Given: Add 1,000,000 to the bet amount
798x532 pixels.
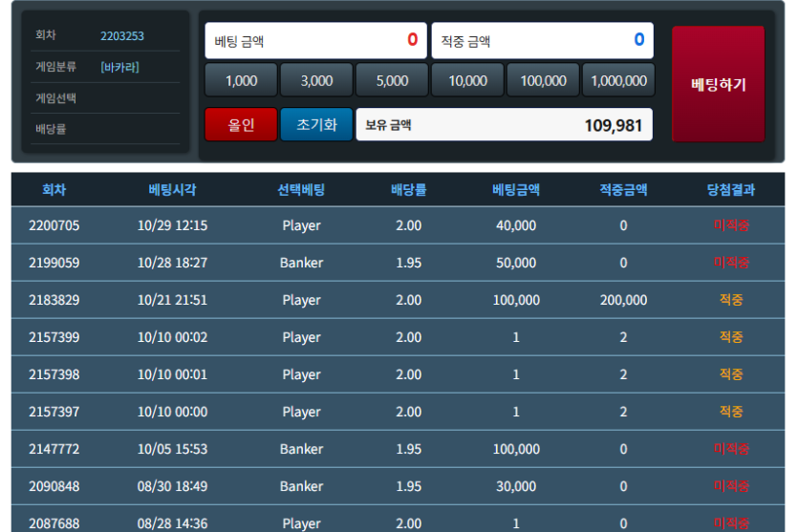Looking at the screenshot, I should (618, 80).
